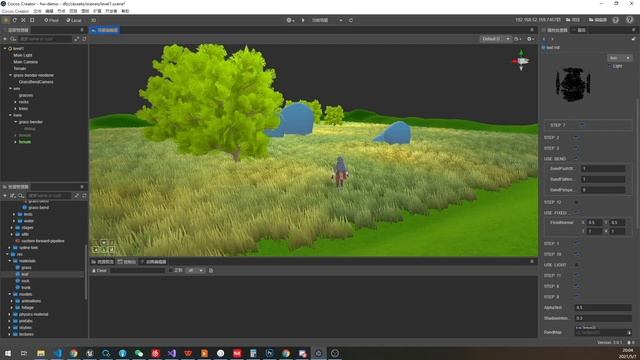Expand the physics-material folder
Screen dimensions: 640x360
point(10,314)
